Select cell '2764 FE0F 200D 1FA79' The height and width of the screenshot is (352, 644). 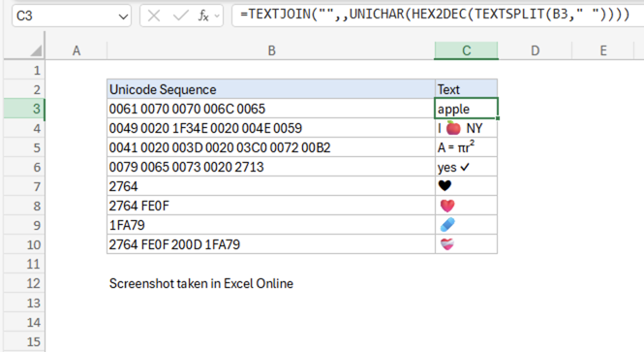(x=271, y=244)
